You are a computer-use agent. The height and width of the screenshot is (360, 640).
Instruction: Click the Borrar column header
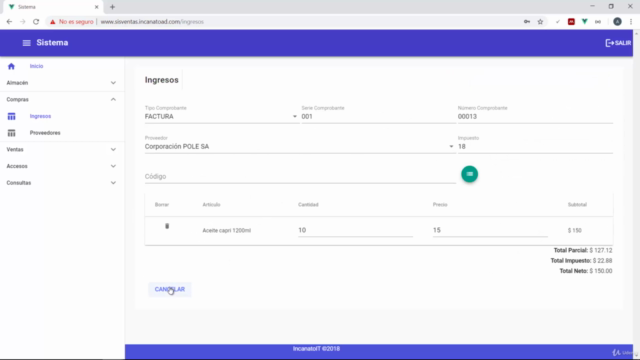162,204
